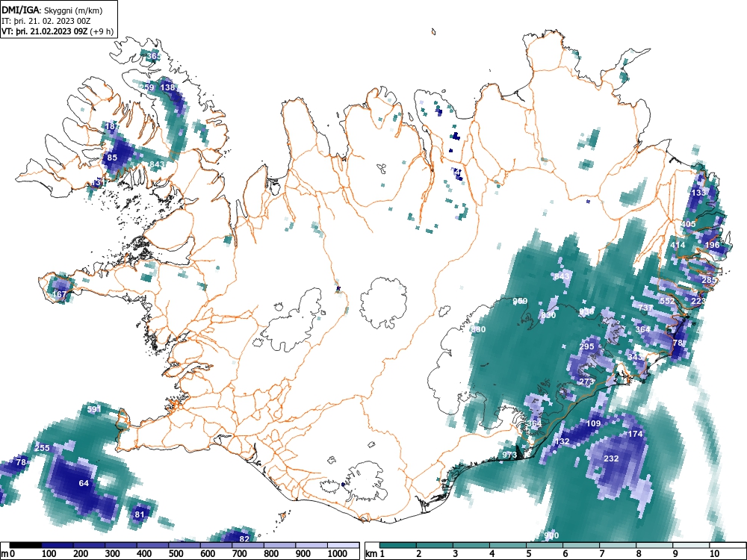Click the '1000' label on the meter legend

(338, 553)
